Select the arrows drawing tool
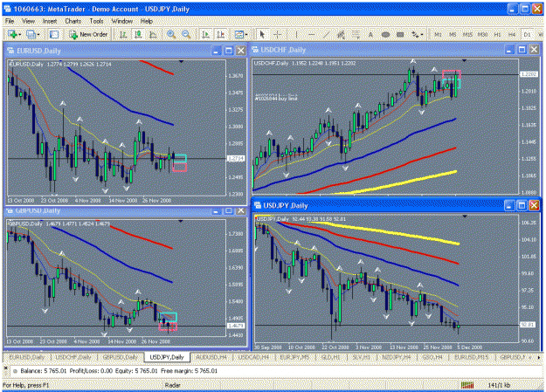Screen dimensions: 546x392 coord(415,34)
